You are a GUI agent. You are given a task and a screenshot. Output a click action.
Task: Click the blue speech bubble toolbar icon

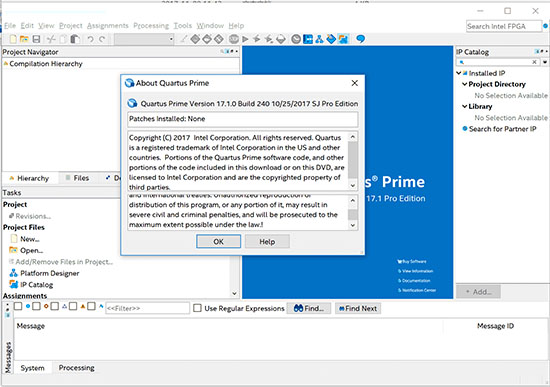click(360, 39)
